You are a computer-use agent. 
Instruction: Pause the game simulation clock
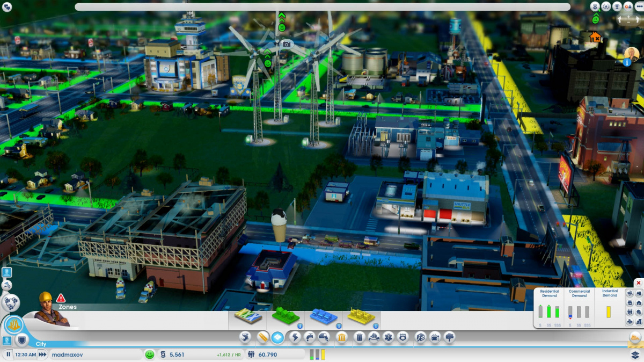pos(8,353)
